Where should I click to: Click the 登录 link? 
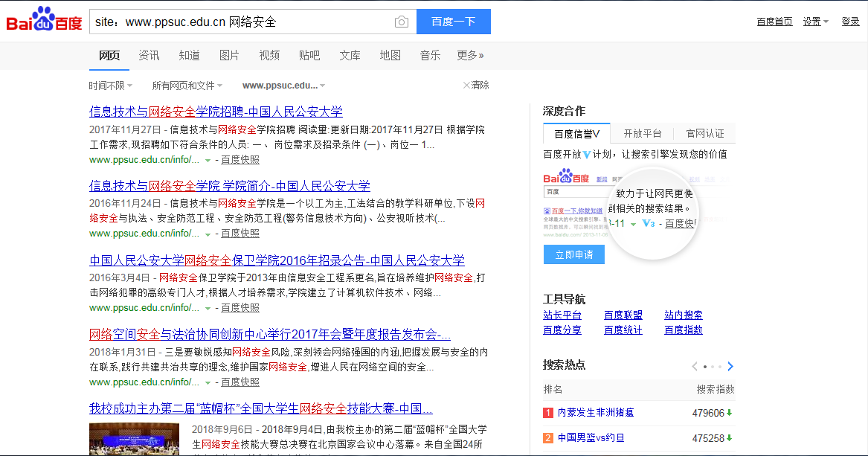pyautogui.click(x=850, y=22)
